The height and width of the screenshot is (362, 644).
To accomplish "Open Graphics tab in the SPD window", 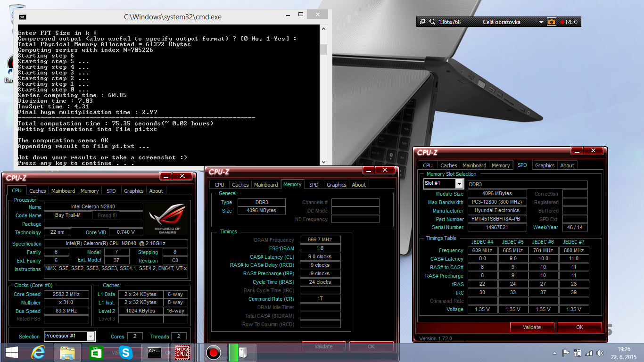I will (x=545, y=165).
